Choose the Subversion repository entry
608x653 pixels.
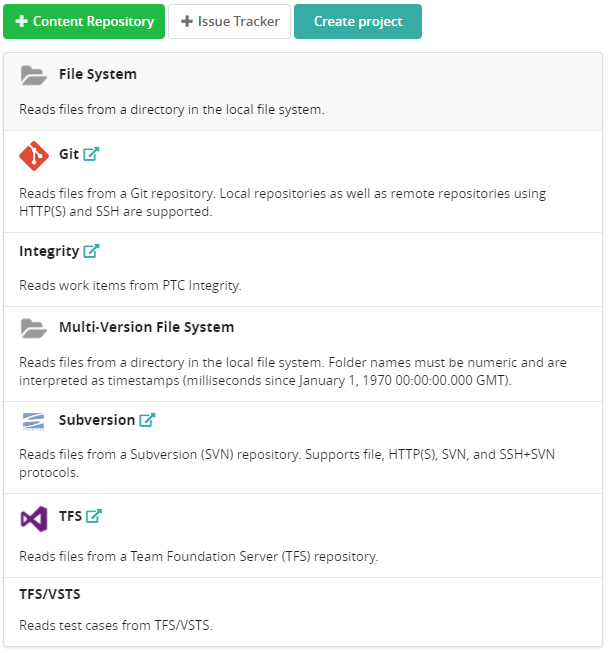point(96,420)
